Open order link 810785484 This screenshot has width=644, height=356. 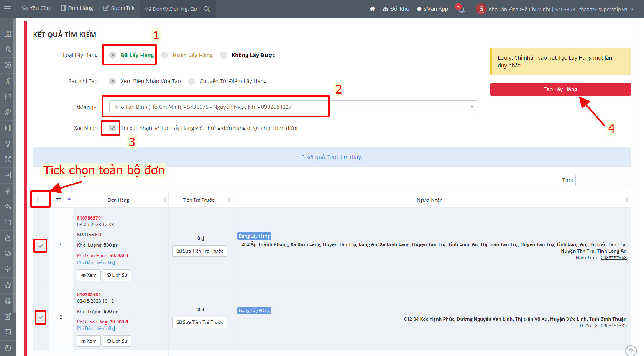(x=89, y=295)
